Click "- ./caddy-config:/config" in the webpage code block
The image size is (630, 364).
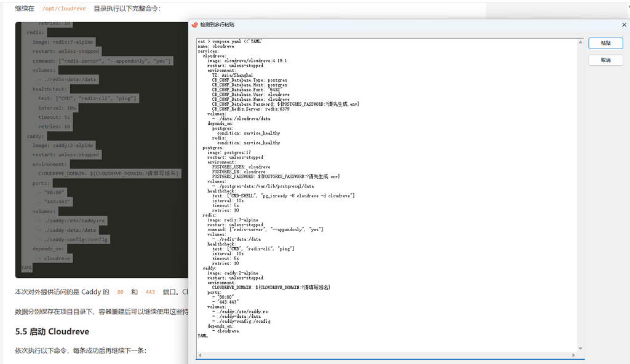point(73,239)
